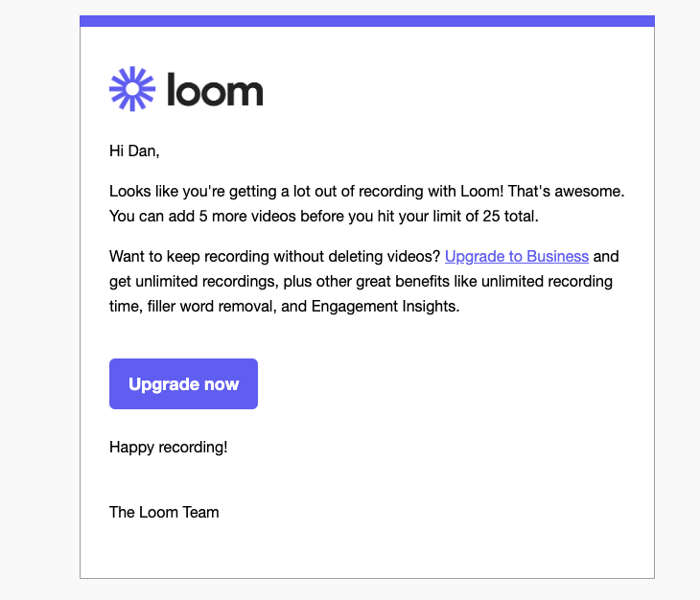Click the Loom sunburst logo icon

tap(132, 90)
